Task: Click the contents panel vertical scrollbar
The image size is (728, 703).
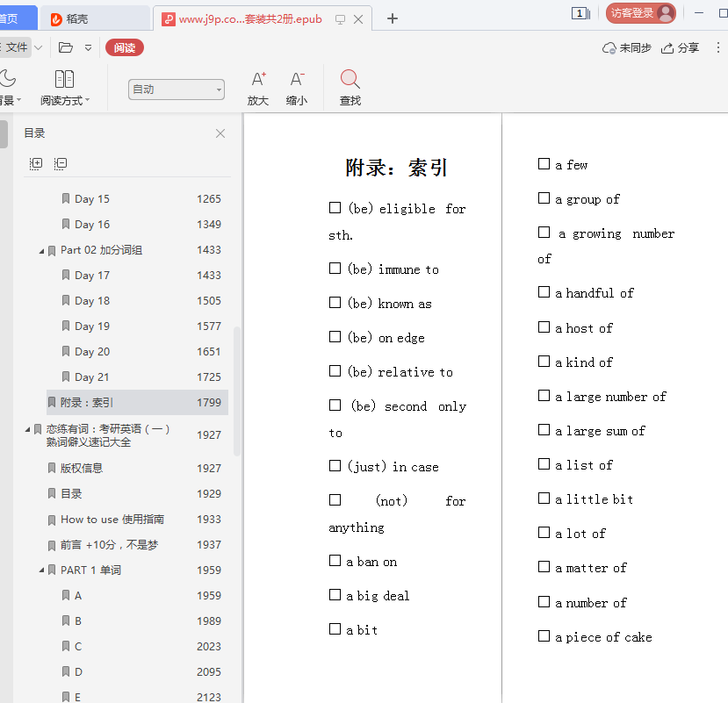Action: (x=237, y=386)
